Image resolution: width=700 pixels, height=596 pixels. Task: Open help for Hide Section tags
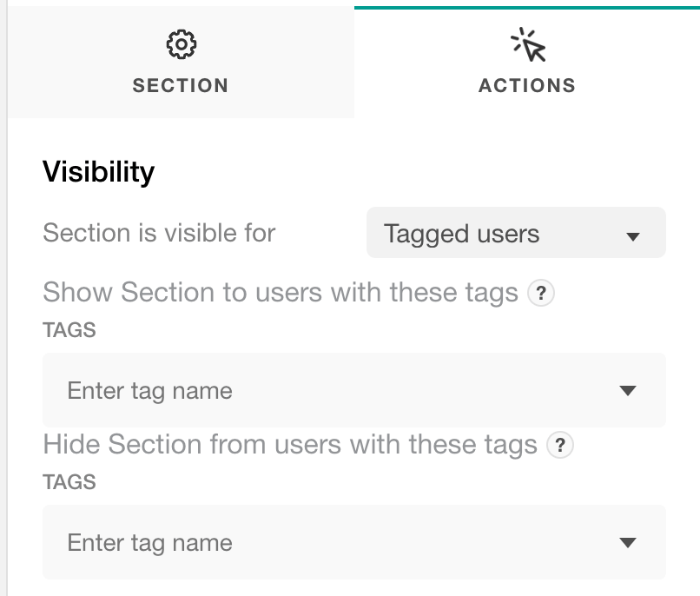560,445
